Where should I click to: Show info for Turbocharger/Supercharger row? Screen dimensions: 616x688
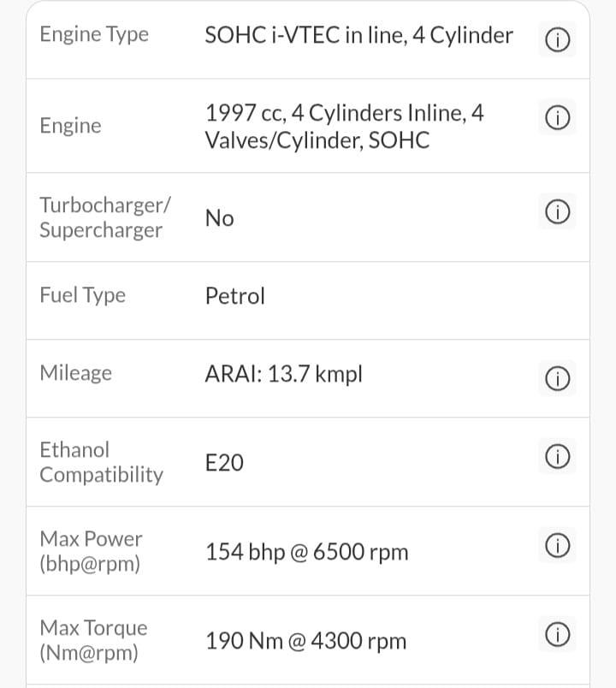pyautogui.click(x=557, y=211)
